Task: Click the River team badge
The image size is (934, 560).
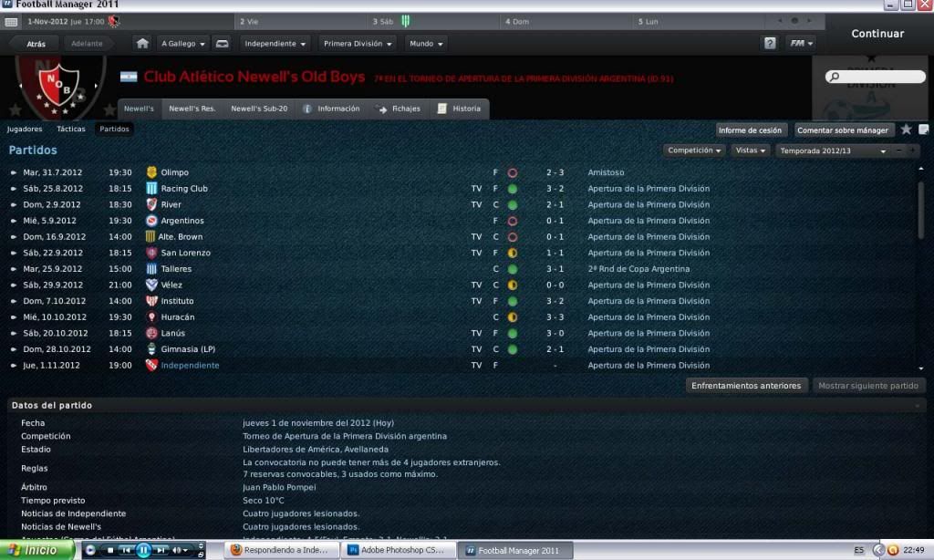Action: pos(151,204)
